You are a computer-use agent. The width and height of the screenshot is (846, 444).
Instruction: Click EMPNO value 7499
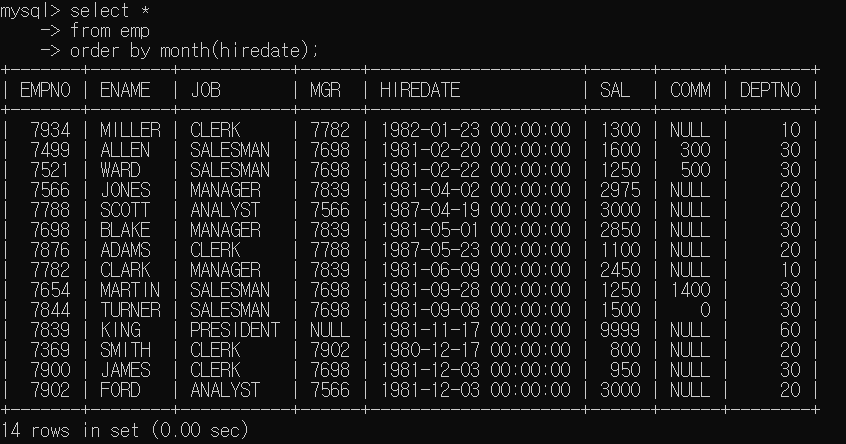[50, 150]
